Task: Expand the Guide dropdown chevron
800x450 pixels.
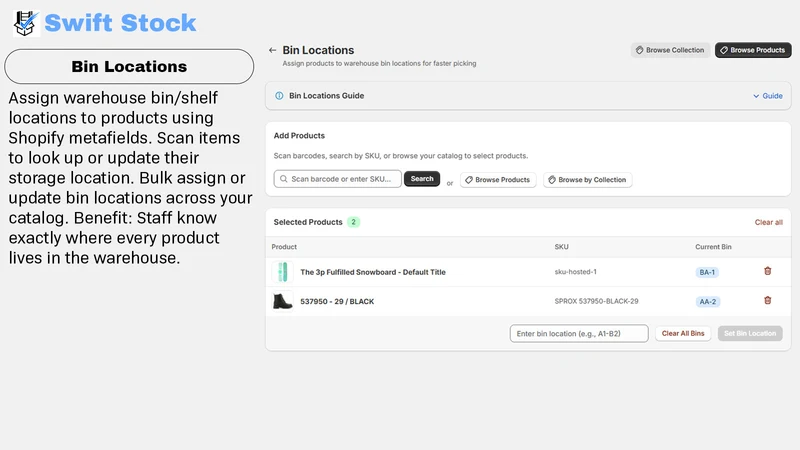Action: tap(756, 96)
